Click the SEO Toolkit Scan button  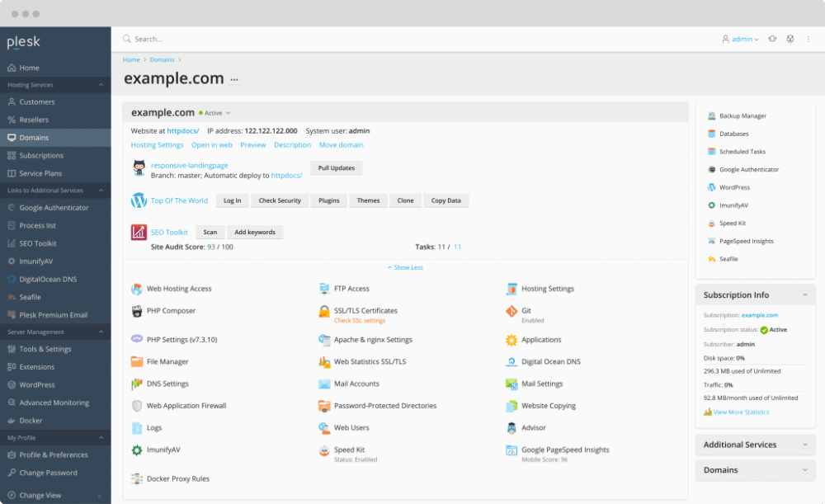click(x=210, y=232)
